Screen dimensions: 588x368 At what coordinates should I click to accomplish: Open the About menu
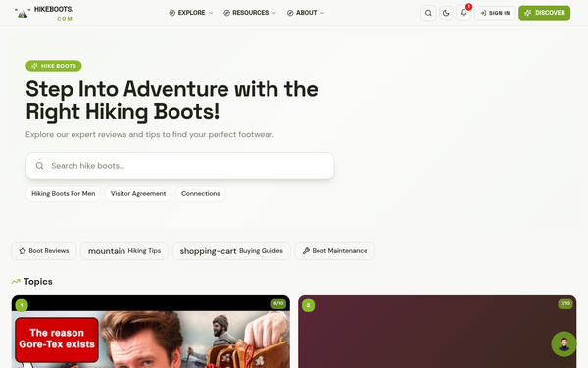[306, 13]
